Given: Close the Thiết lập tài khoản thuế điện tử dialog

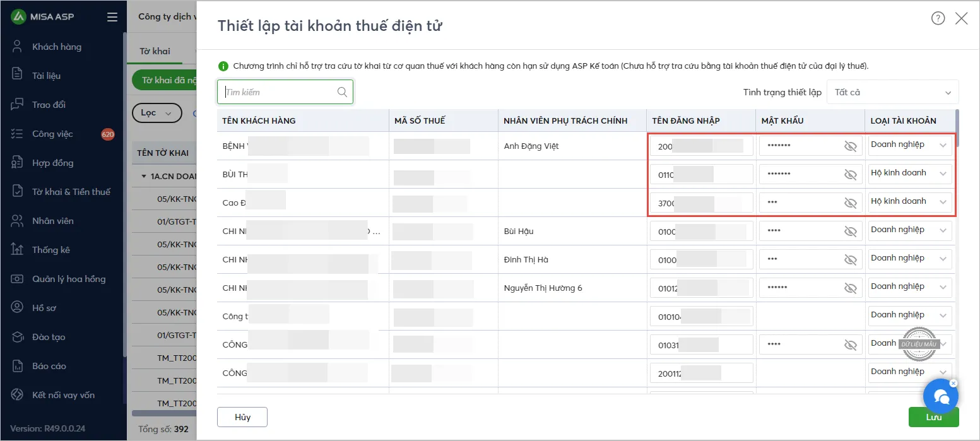Looking at the screenshot, I should pyautogui.click(x=961, y=18).
